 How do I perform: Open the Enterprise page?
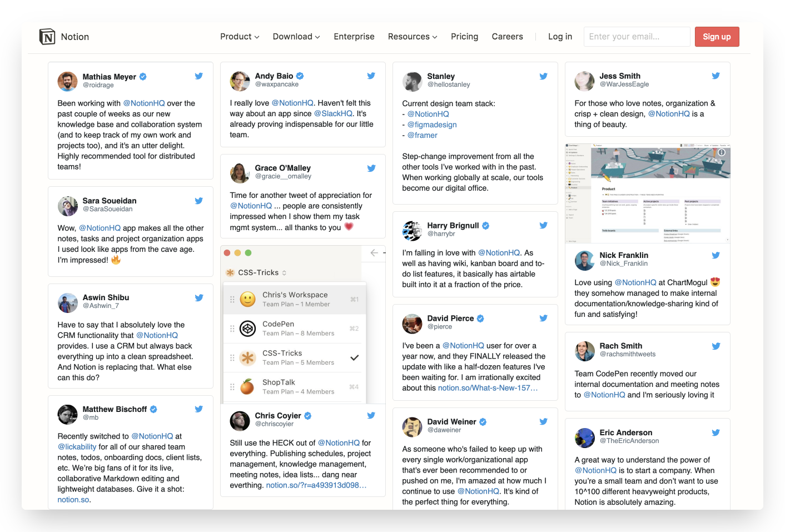click(354, 37)
